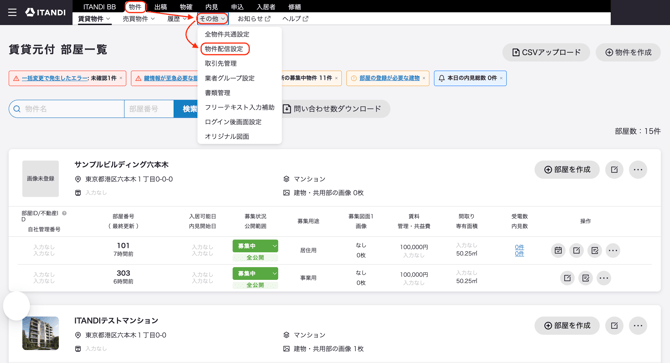Click the magnifier icon in the search box

[17, 109]
